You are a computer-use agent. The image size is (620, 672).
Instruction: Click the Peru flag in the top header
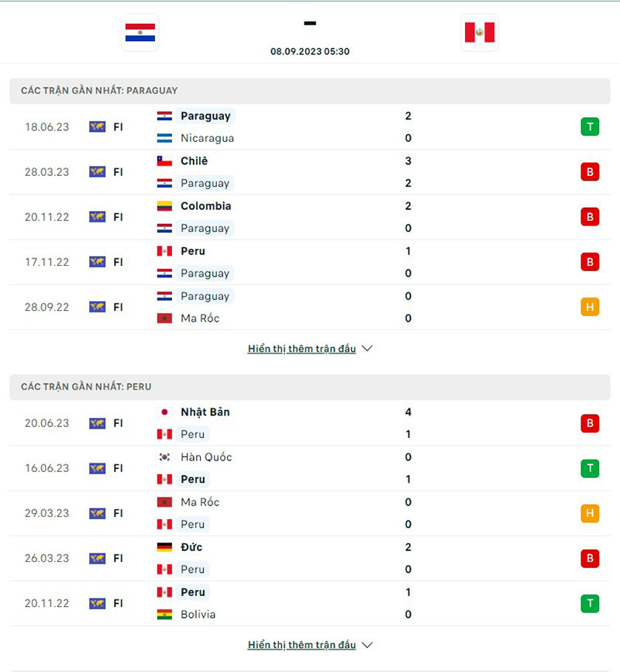479,33
